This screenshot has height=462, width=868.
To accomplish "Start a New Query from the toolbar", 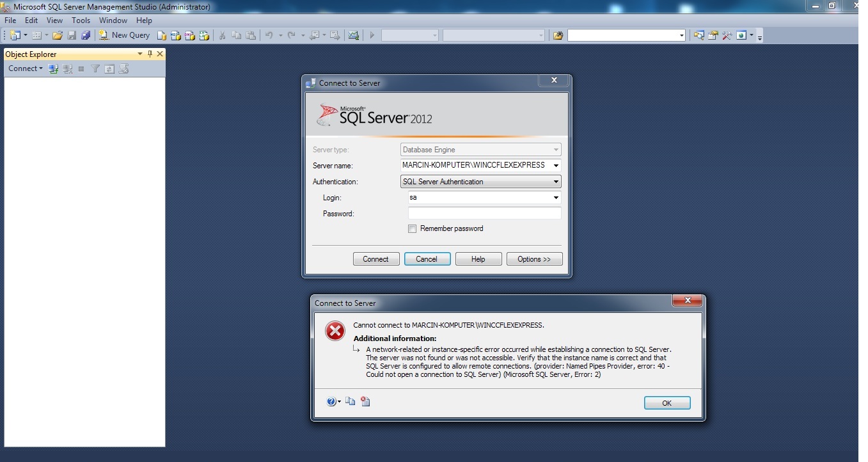I will click(124, 35).
